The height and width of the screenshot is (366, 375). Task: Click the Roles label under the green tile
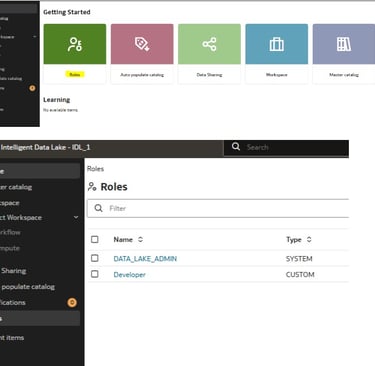pos(75,75)
